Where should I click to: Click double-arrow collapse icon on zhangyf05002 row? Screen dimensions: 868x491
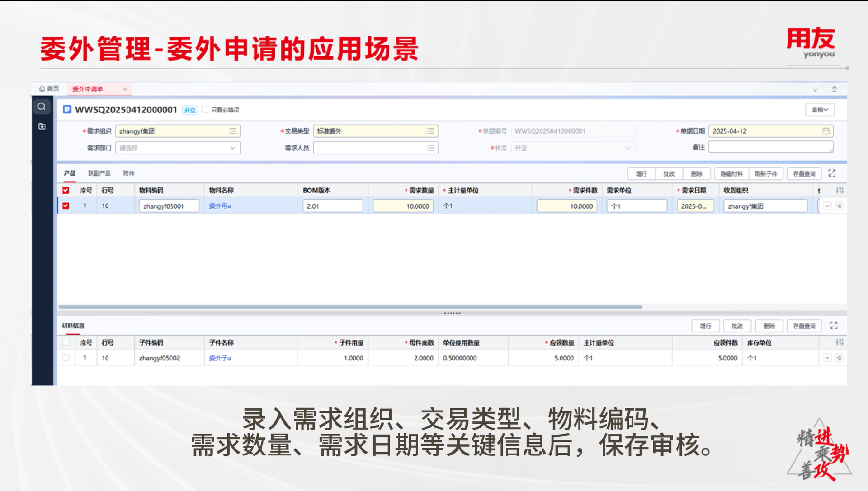click(840, 358)
